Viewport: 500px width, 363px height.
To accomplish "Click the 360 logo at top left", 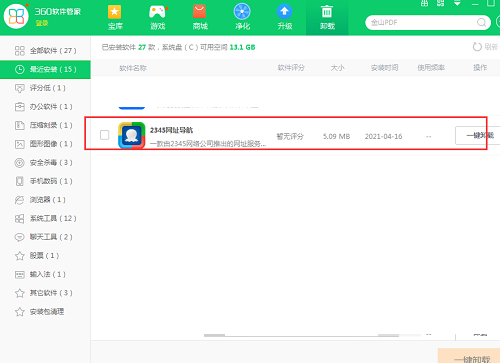I will [x=16, y=16].
